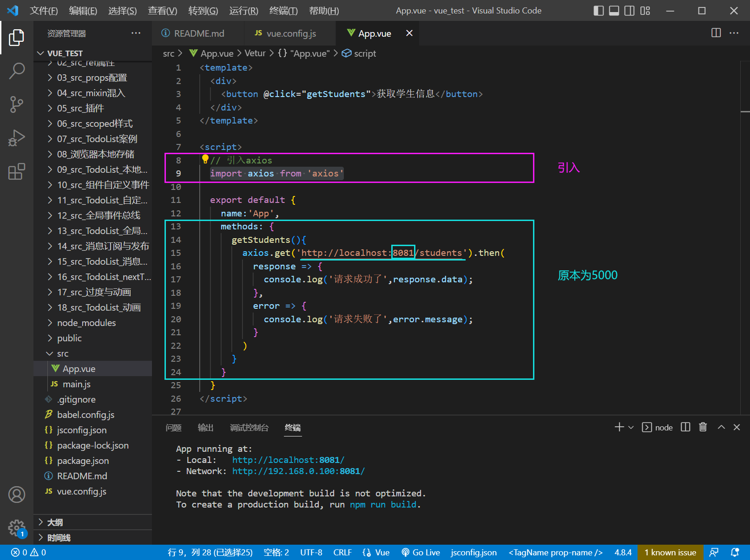The image size is (750, 560).
Task: Open the Source Control view
Action: click(17, 104)
